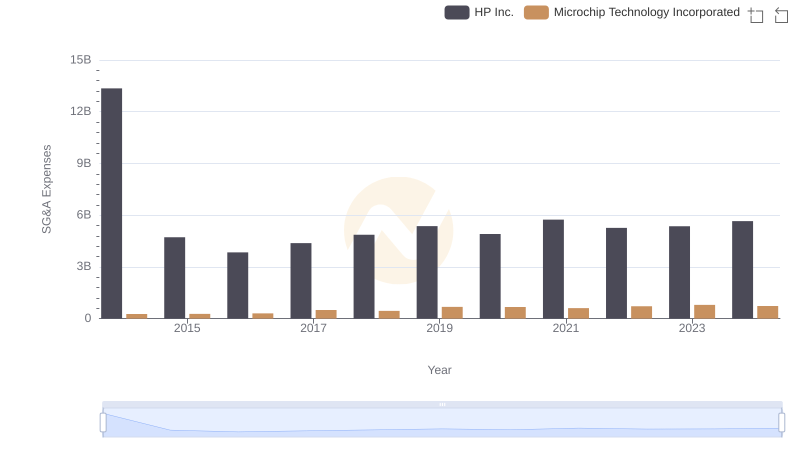Toggle Microchip Technology Incorporated legend series
Viewport: 800px width, 461px height.
click(x=632, y=12)
